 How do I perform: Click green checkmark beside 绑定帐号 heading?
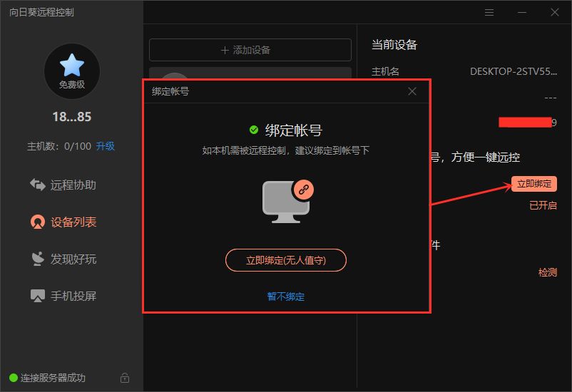[254, 130]
